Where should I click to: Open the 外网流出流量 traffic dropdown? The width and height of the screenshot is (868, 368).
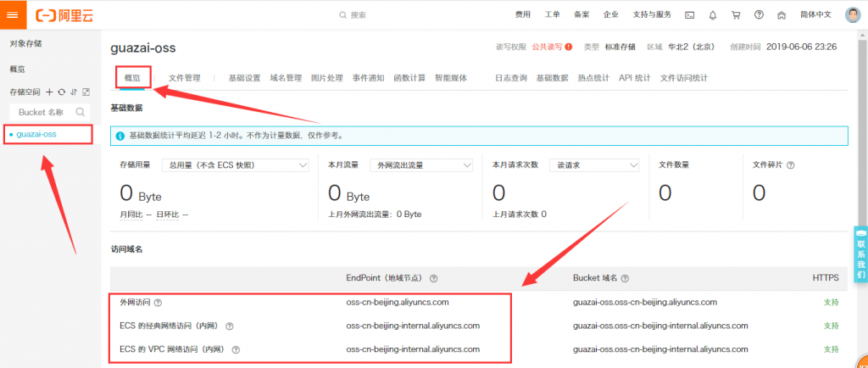[x=421, y=164]
